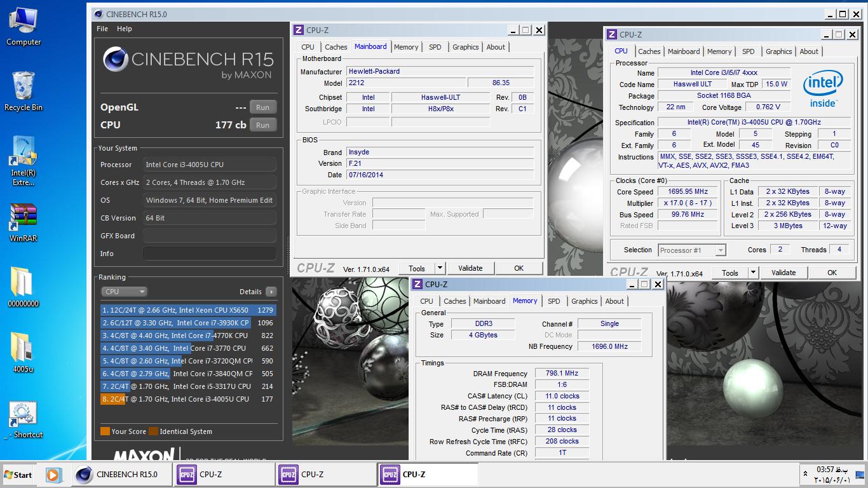The height and width of the screenshot is (488, 868).
Task: Select highlighted ranking row Core i3-4005U
Action: [x=187, y=399]
